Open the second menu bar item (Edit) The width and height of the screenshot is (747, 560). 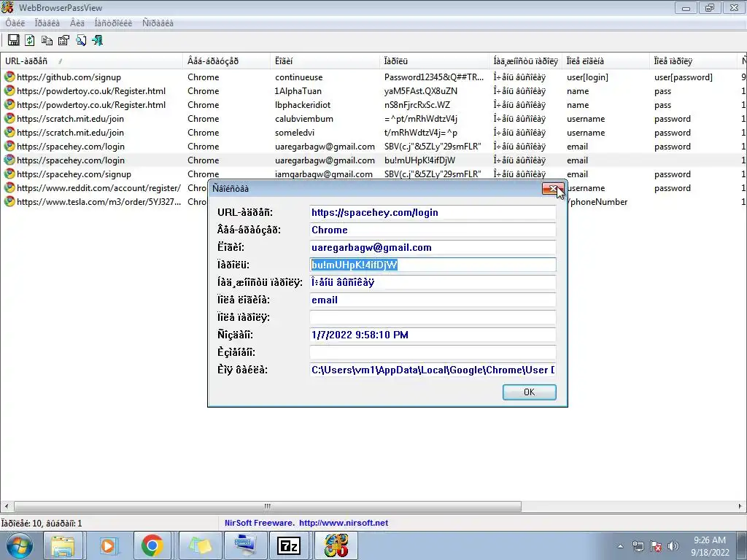(47, 23)
